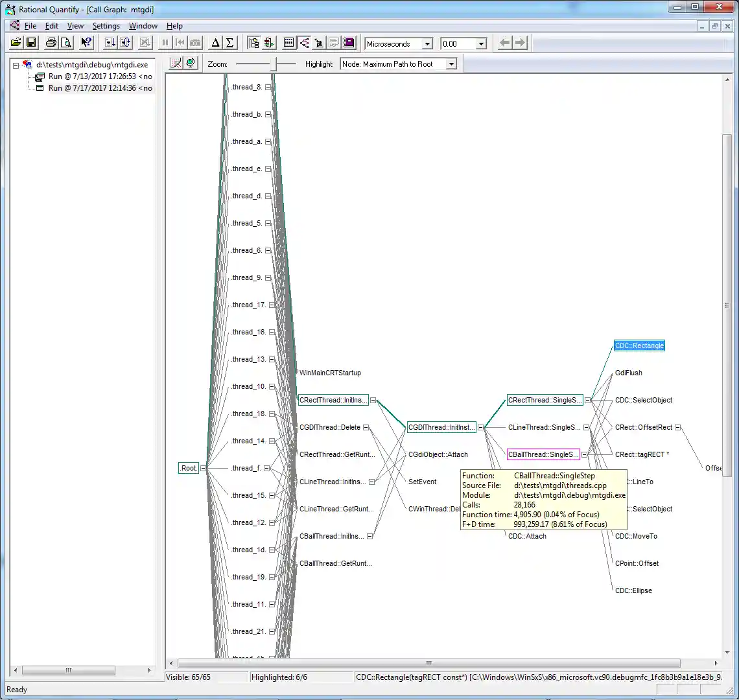Click the purple book icon in toolbar

pos(349,43)
